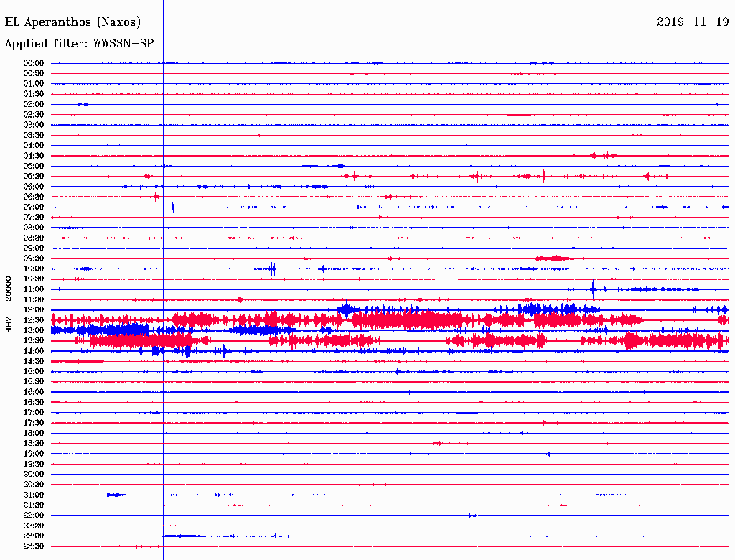The image size is (735, 560).
Task: Select the '00:00' time label
Action: tap(34, 63)
